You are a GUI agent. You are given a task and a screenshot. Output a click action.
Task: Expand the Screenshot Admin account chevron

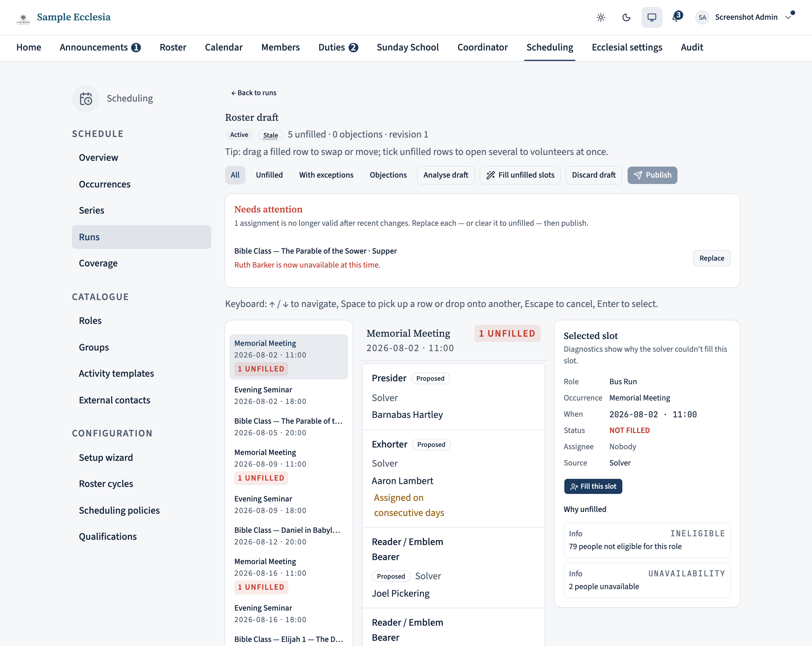(x=788, y=17)
